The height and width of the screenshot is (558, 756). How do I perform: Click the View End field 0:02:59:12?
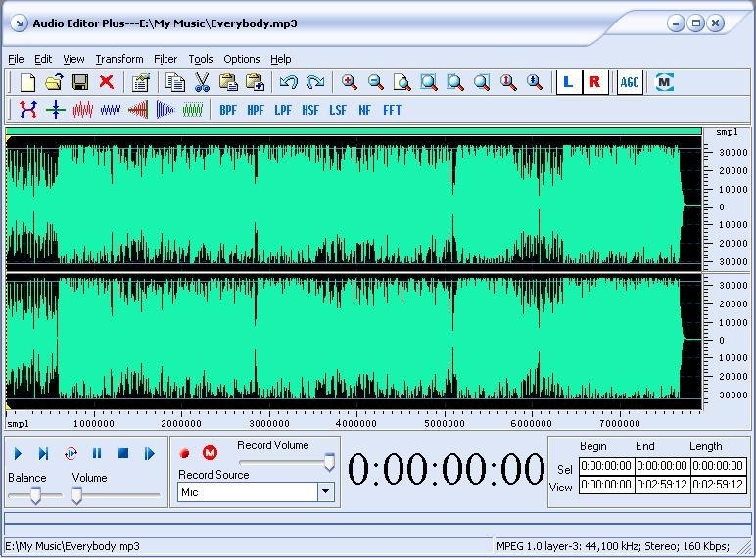click(662, 485)
